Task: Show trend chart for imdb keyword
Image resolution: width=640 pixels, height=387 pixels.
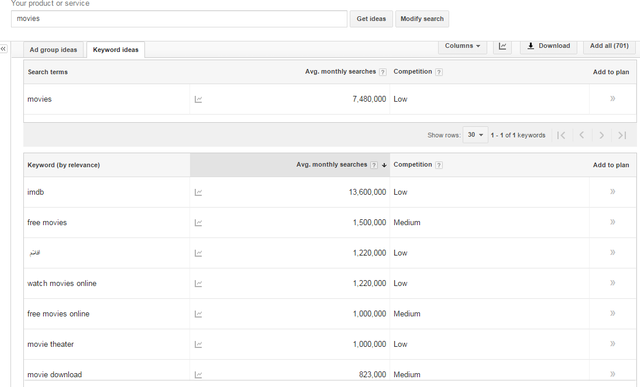Action: tap(198, 192)
